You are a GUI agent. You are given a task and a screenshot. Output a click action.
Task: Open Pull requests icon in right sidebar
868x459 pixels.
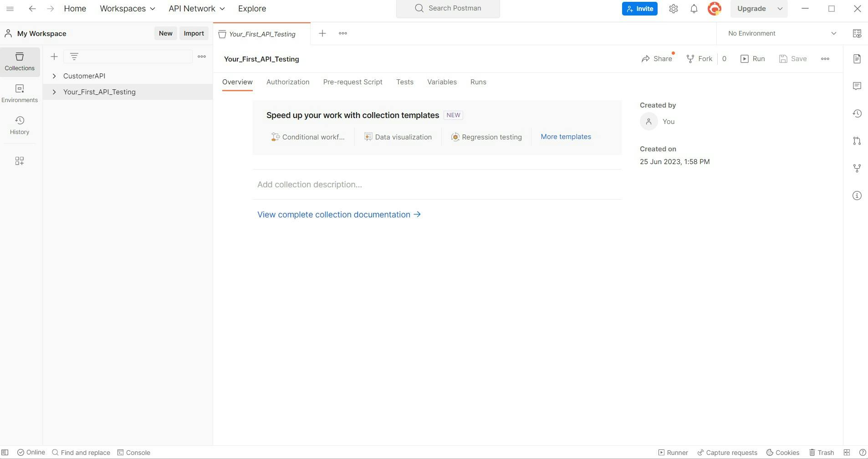click(x=857, y=141)
